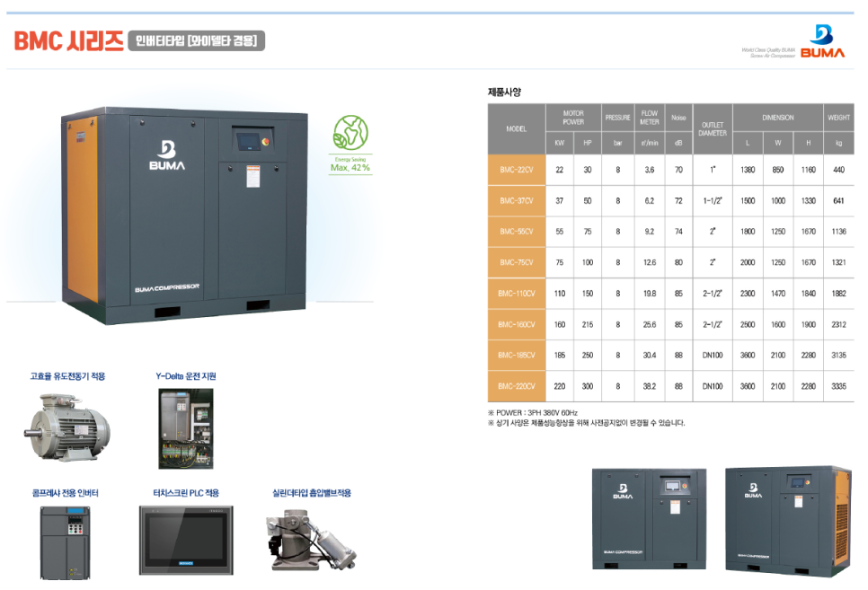Viewport: 868px width, 590px height.
Task: Select the large BUMA compressor product photo
Action: click(184, 216)
